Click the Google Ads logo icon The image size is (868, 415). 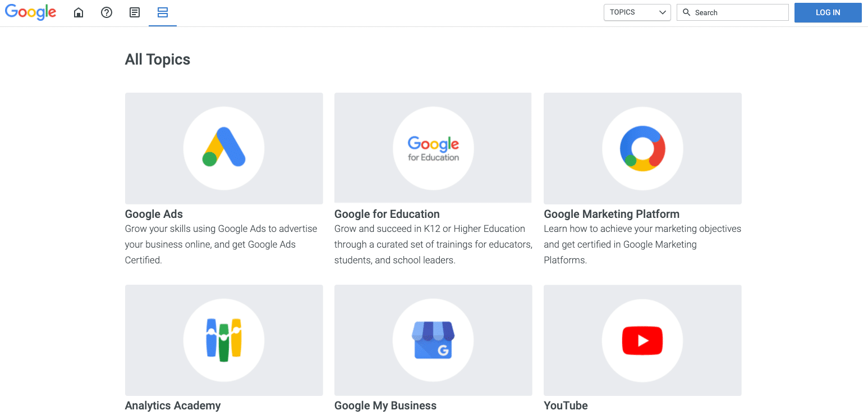pos(224,148)
